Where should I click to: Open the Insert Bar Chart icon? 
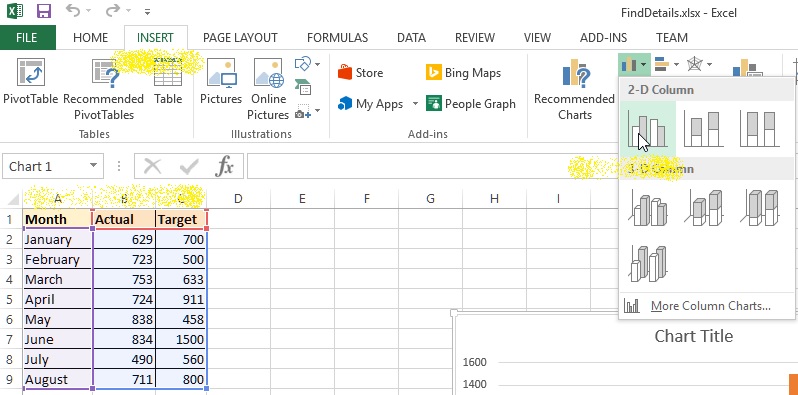coord(662,64)
